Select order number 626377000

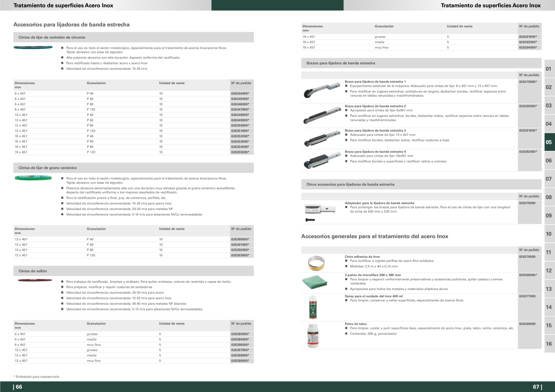[x=527, y=296]
